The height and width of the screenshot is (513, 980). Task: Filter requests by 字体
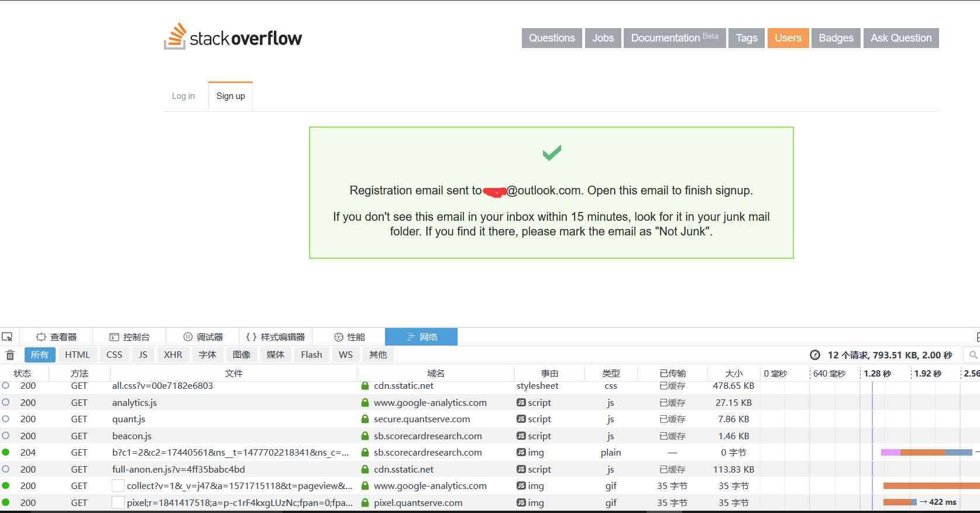(x=208, y=355)
